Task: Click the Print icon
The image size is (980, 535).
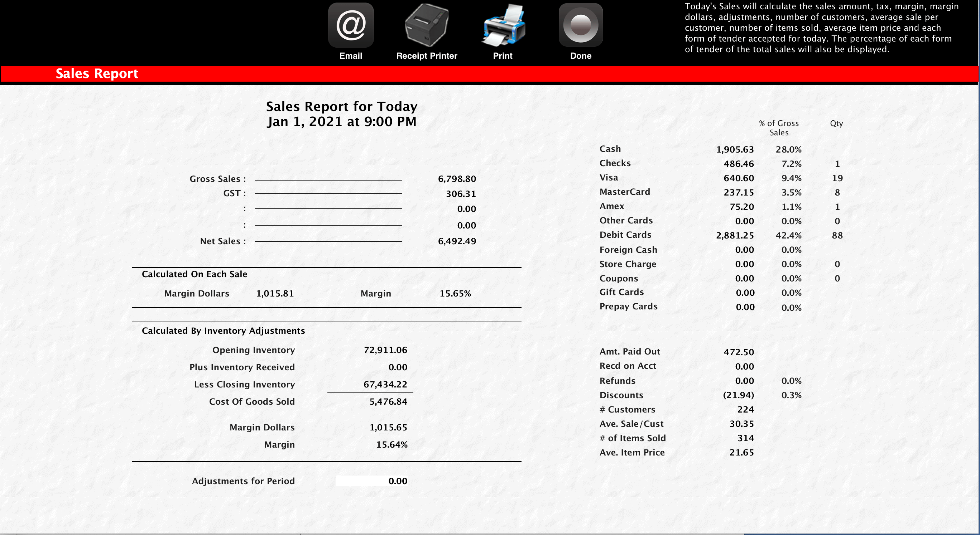Action: point(503,24)
